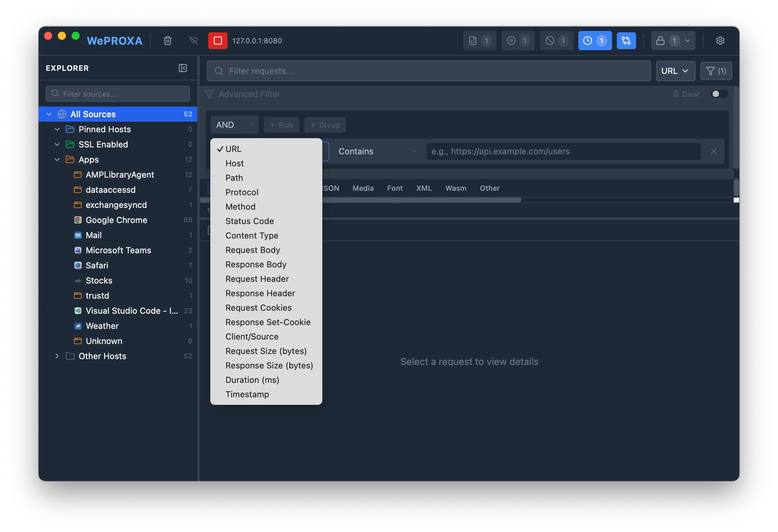Click the pause interception icon with badge 1
Screen dimensions: 778x532
(x=518, y=40)
